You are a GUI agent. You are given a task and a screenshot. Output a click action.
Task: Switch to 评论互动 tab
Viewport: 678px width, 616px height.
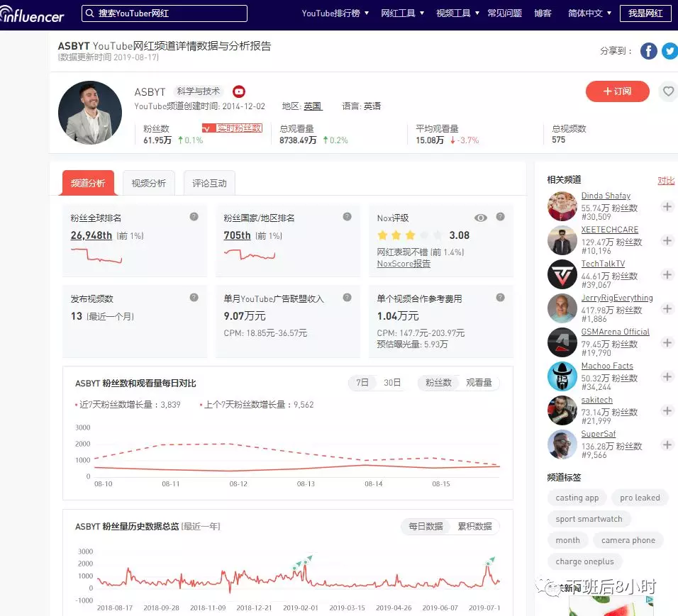click(x=209, y=183)
